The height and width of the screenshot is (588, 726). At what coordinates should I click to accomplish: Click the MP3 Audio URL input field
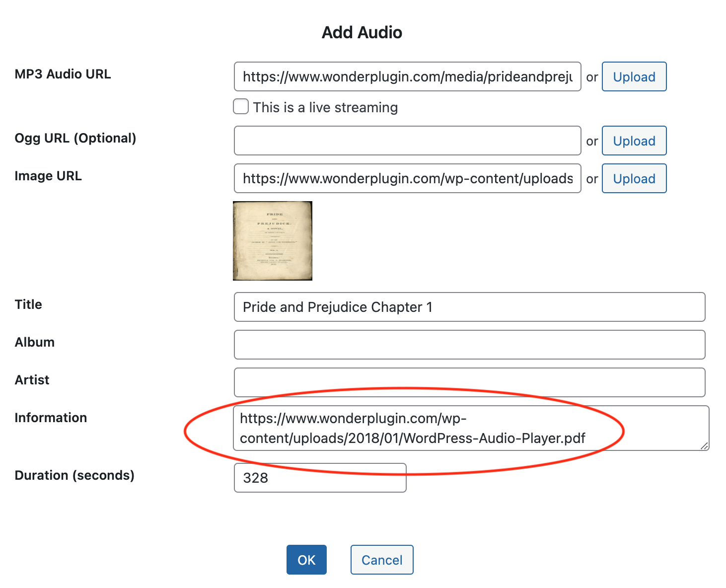coord(407,76)
